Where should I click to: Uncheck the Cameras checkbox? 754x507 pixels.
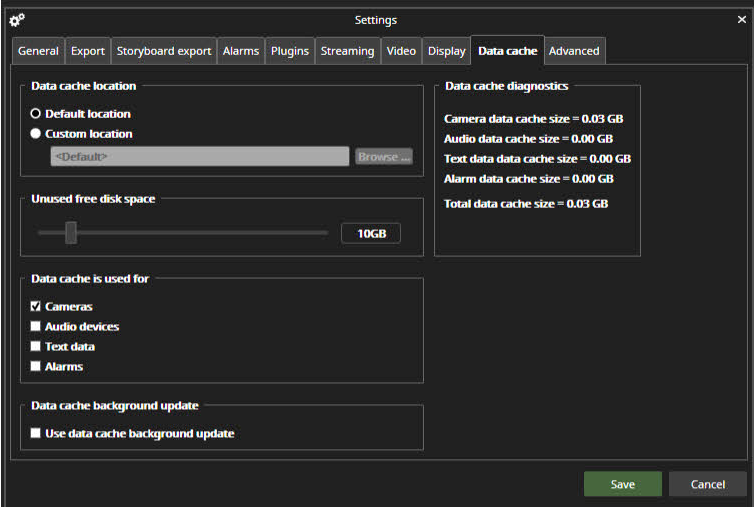[x=36, y=307]
